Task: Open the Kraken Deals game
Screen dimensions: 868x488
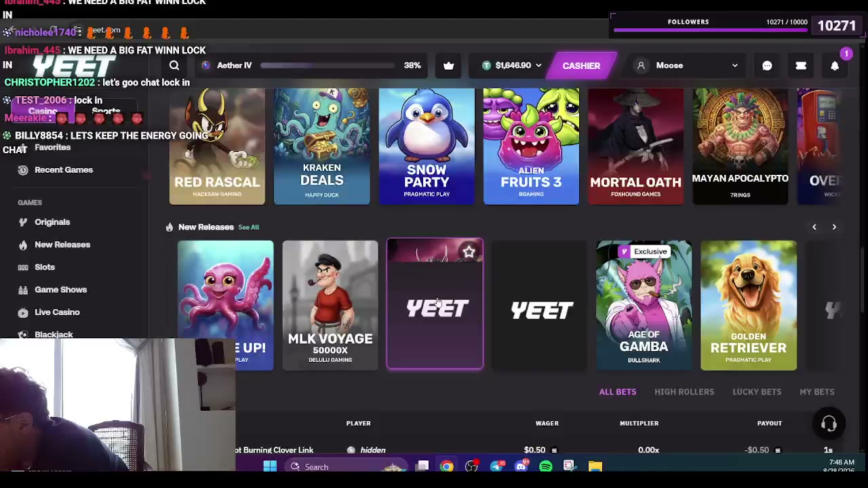Action: click(321, 146)
